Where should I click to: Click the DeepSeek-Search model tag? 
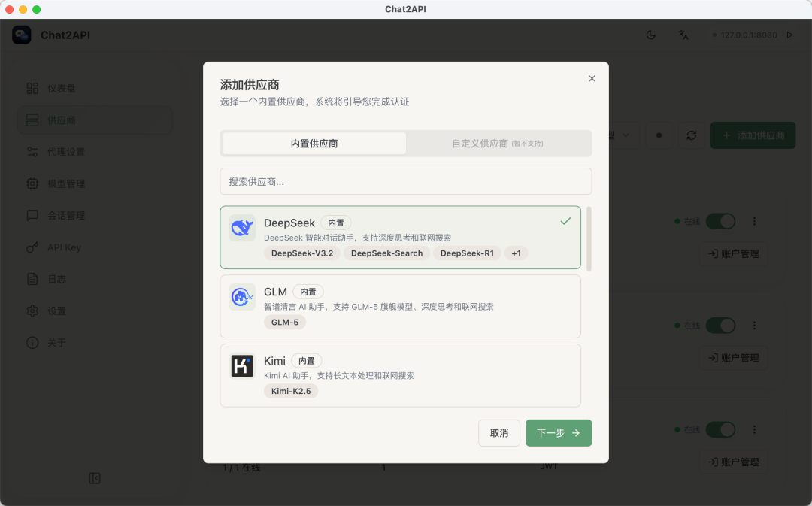[387, 253]
